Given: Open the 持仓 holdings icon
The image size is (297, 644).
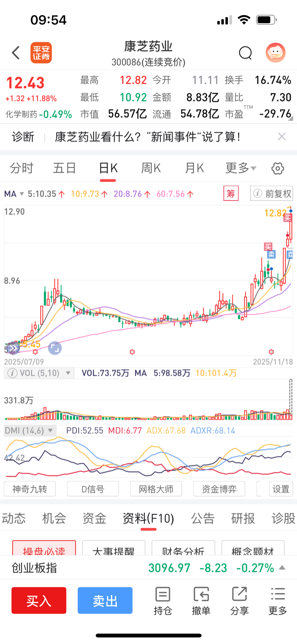Looking at the screenshot, I should tap(163, 601).
